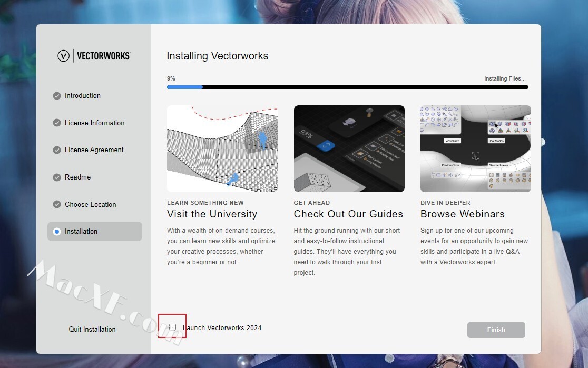The height and width of the screenshot is (368, 588).
Task: Click the Finish button
Action: [496, 330]
